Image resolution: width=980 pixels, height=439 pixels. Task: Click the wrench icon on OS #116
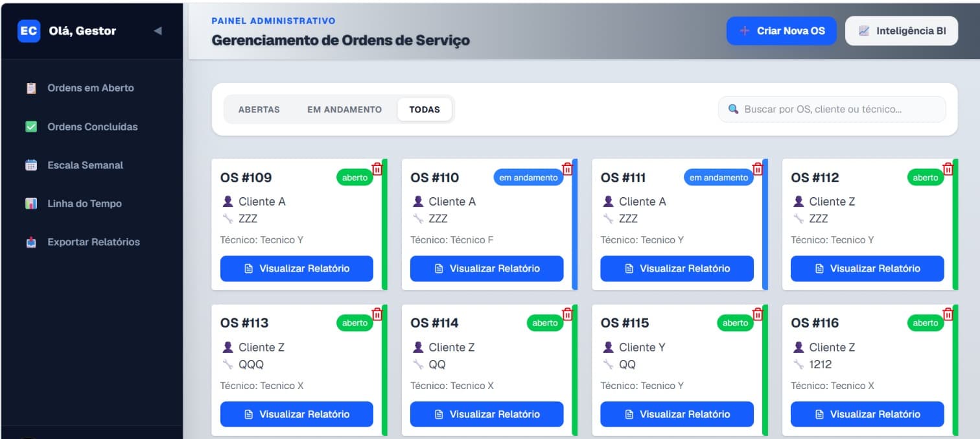[x=799, y=364]
